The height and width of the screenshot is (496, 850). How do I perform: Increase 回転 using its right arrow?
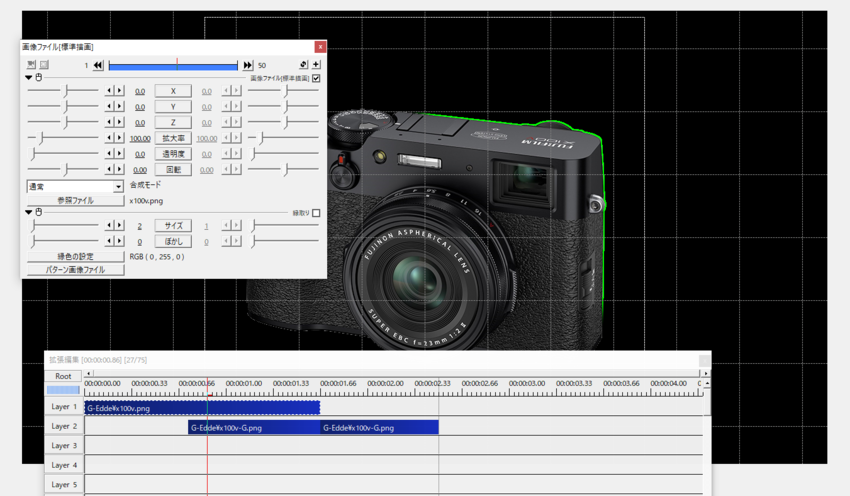tap(119, 169)
